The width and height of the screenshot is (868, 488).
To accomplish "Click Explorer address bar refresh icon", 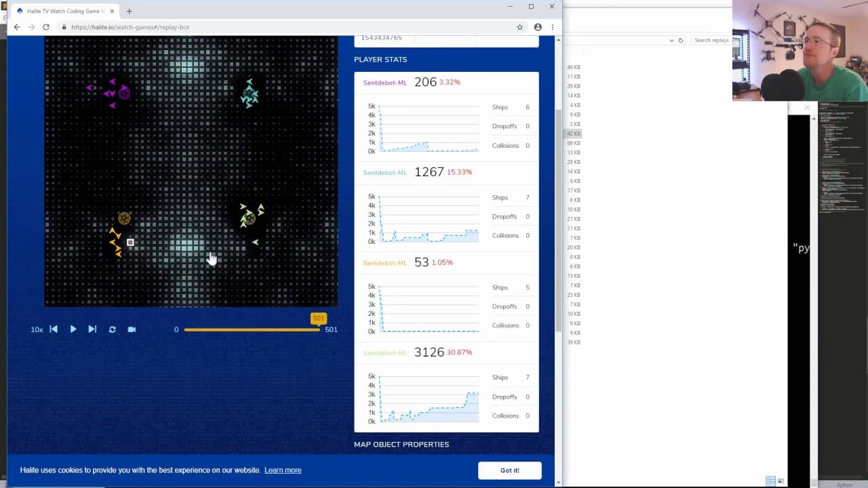I will pos(681,40).
